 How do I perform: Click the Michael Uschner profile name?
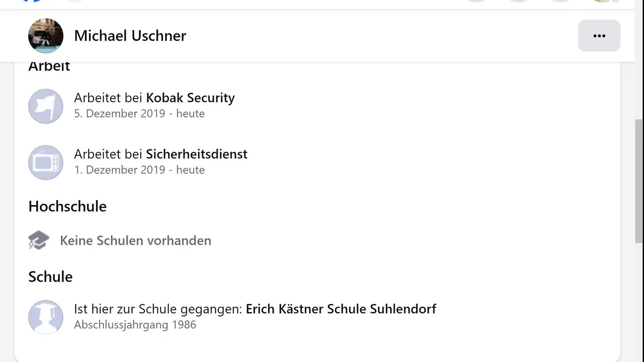pyautogui.click(x=130, y=36)
